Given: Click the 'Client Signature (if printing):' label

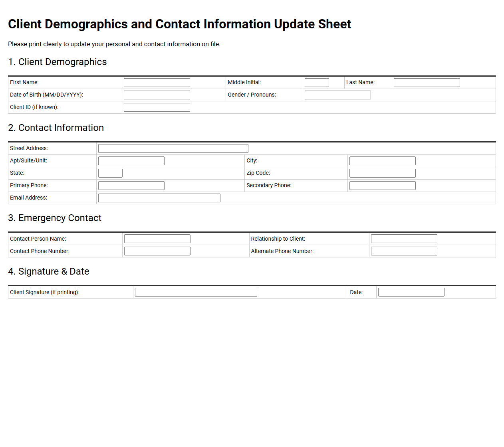Looking at the screenshot, I should 45,292.
